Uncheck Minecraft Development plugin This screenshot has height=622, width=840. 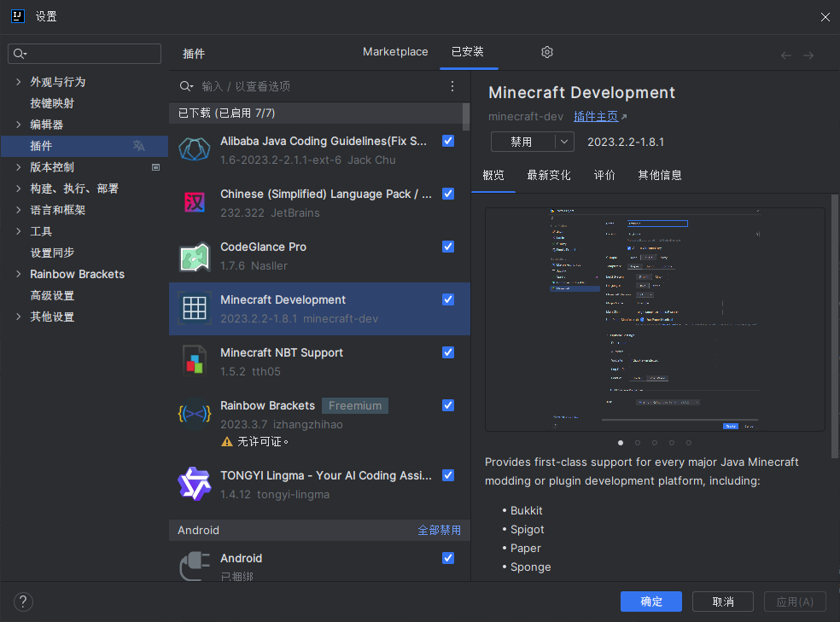448,299
